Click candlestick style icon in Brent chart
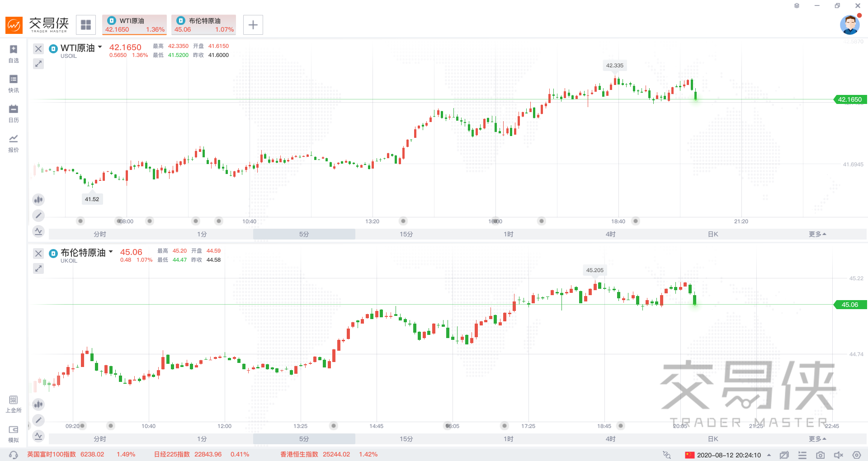 pyautogui.click(x=38, y=404)
